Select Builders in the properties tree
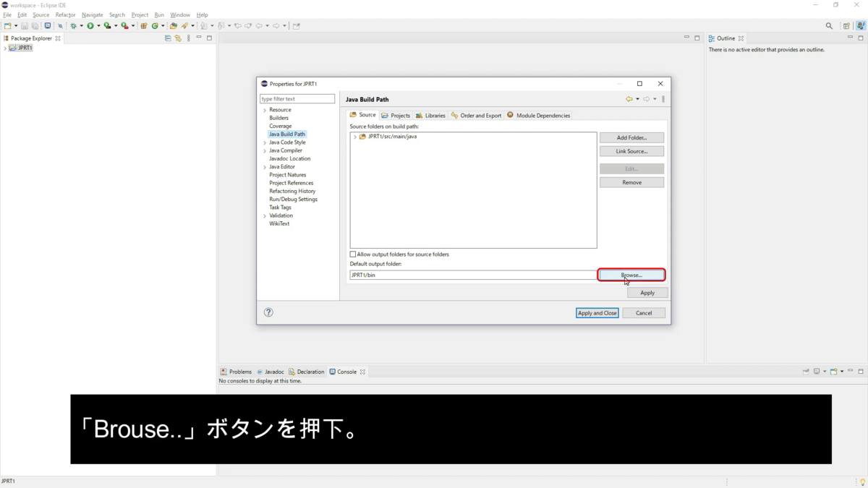Viewport: 868px width, 488px height. [278, 118]
